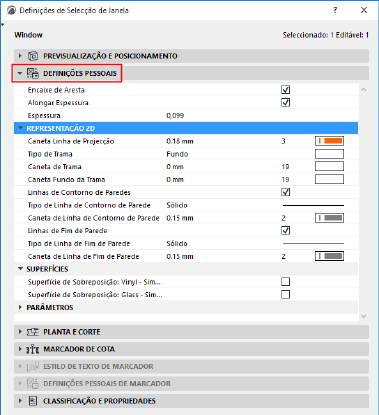This screenshot has width=379, height=415.
Task: Select the Definições Pessoais panel header
Action: click(x=191, y=73)
